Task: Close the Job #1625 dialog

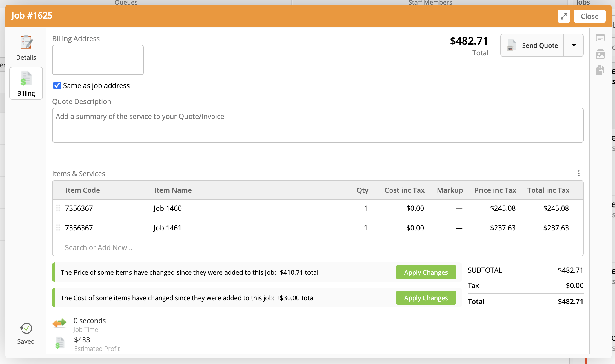Action: pos(589,16)
